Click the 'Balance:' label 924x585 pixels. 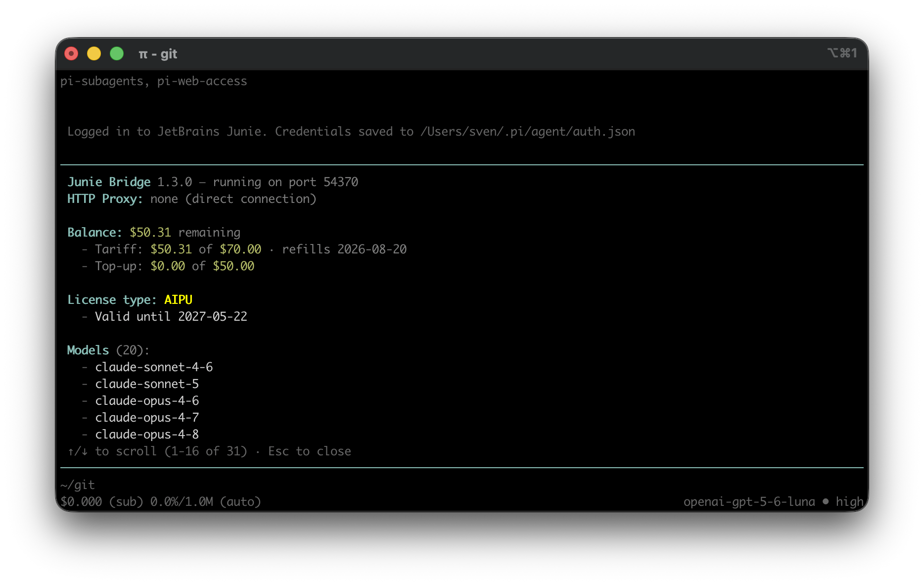tap(94, 233)
